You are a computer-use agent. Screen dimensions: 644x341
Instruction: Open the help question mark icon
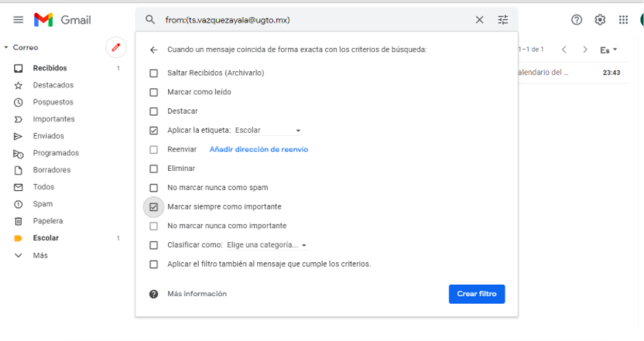click(577, 19)
